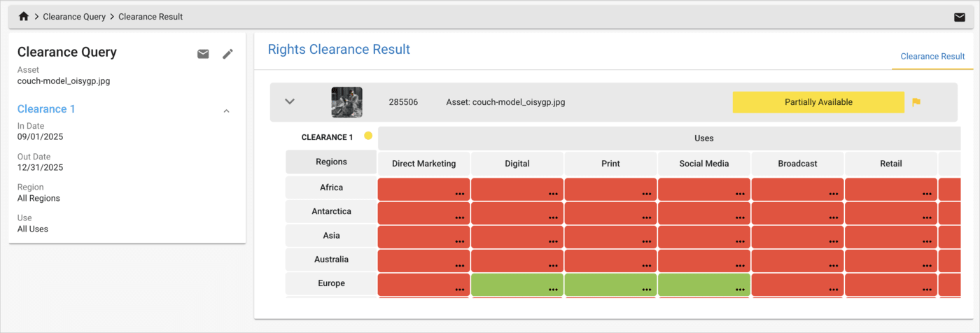Open more options for Africa Direct Marketing
The width and height of the screenshot is (980, 333).
point(459,194)
